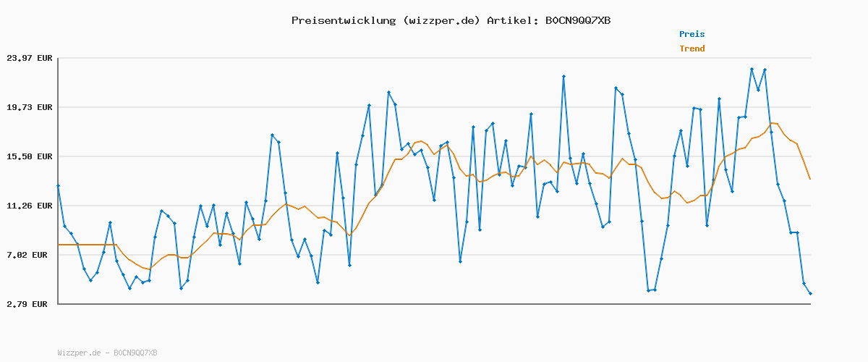Select the highest peak of blue price line
Screen dimensions: 868x362
752,69
